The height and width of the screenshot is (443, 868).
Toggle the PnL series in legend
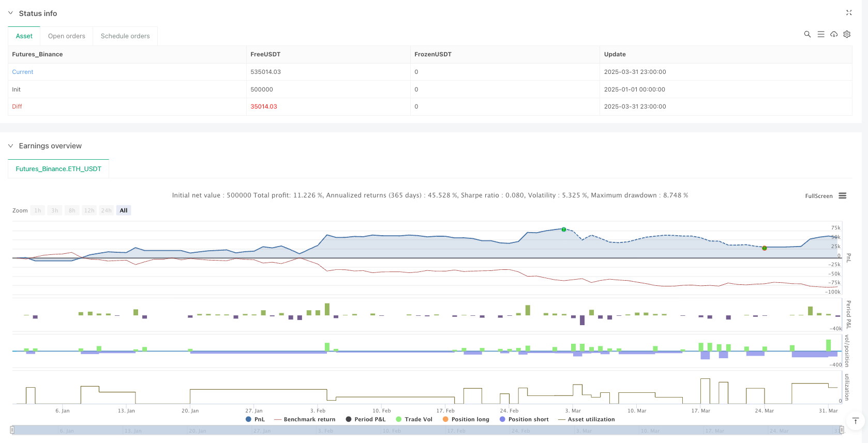tap(255, 419)
